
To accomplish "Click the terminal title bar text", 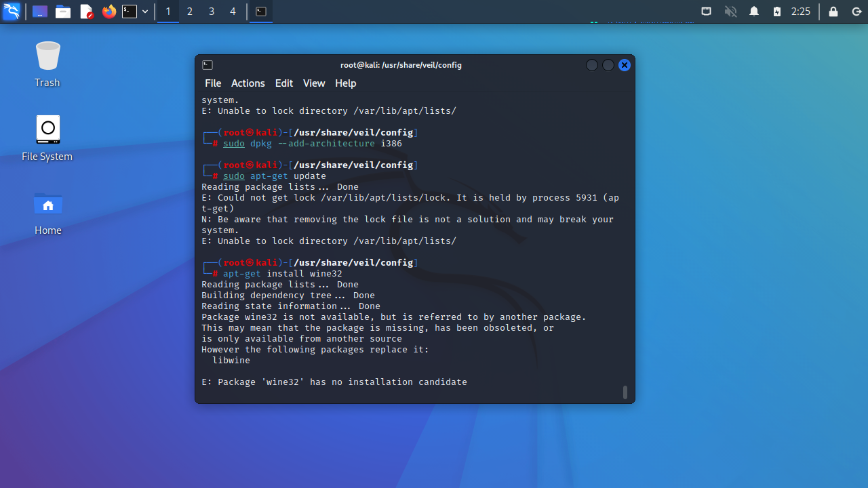I will [401, 65].
